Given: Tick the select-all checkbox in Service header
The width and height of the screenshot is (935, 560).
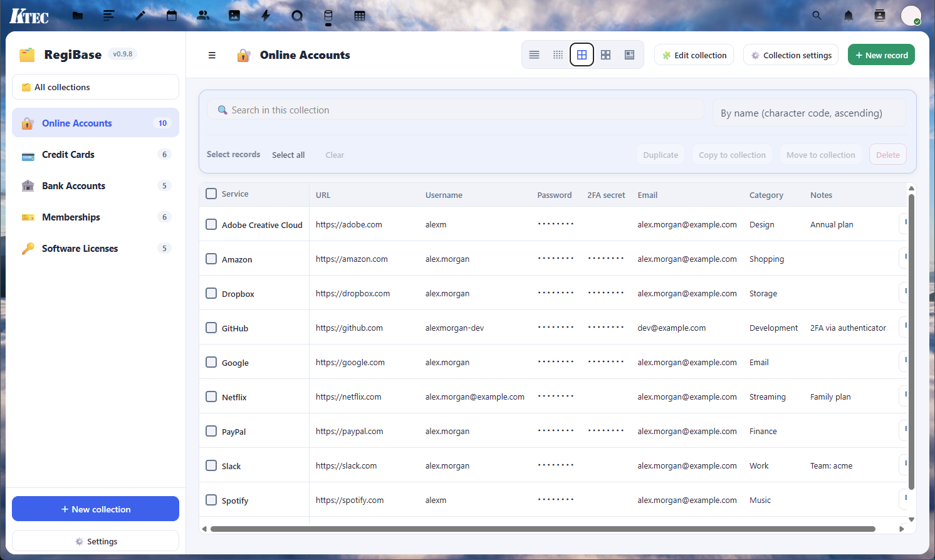Looking at the screenshot, I should pos(211,194).
